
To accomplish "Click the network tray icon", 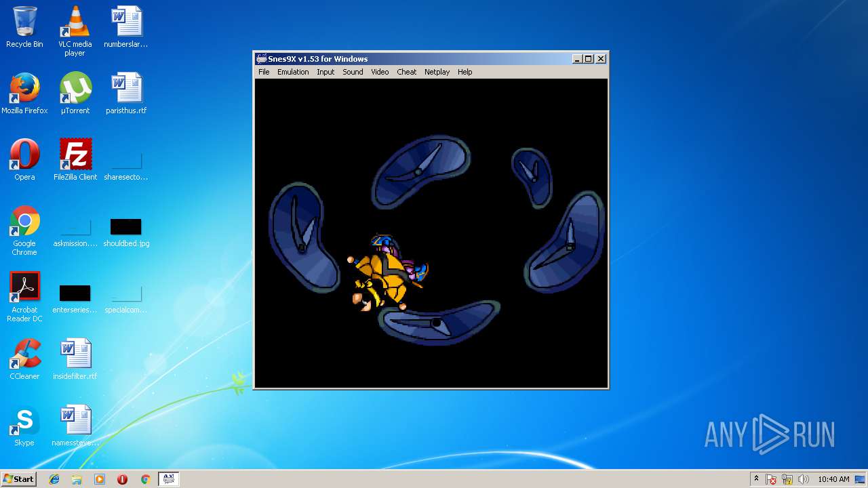I will pyautogui.click(x=787, y=479).
